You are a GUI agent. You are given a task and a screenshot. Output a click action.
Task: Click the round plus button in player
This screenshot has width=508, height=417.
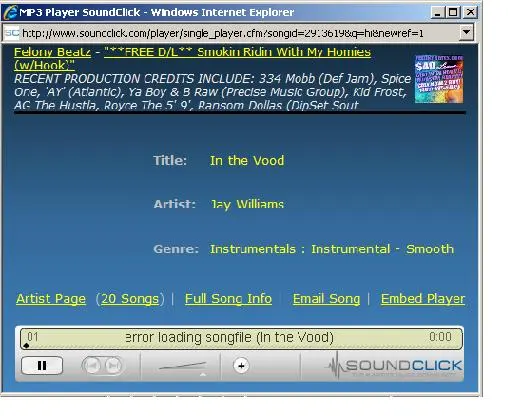pyautogui.click(x=241, y=366)
